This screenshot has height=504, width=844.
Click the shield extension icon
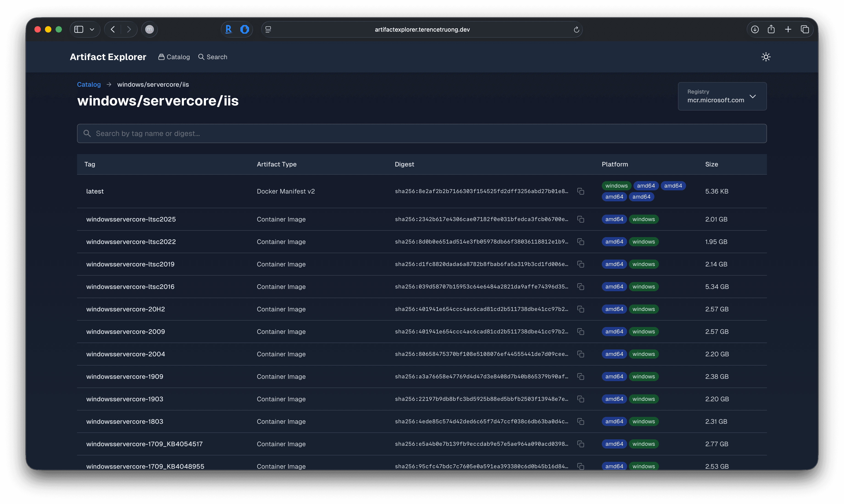tap(244, 29)
